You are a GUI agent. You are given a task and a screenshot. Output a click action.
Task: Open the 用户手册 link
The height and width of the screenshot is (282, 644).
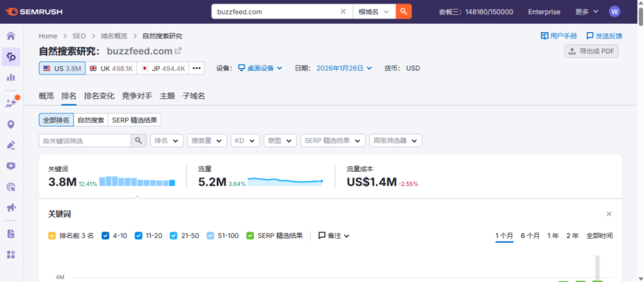[x=558, y=36]
